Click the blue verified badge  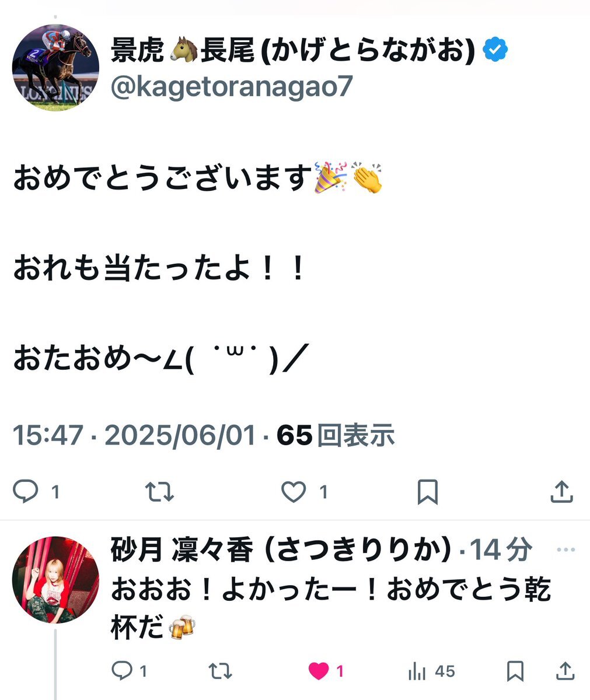tap(495, 51)
